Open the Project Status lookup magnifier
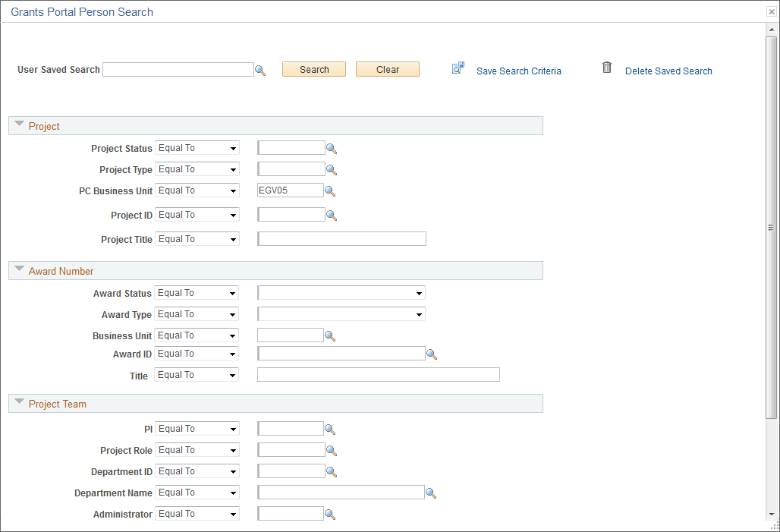 point(331,147)
